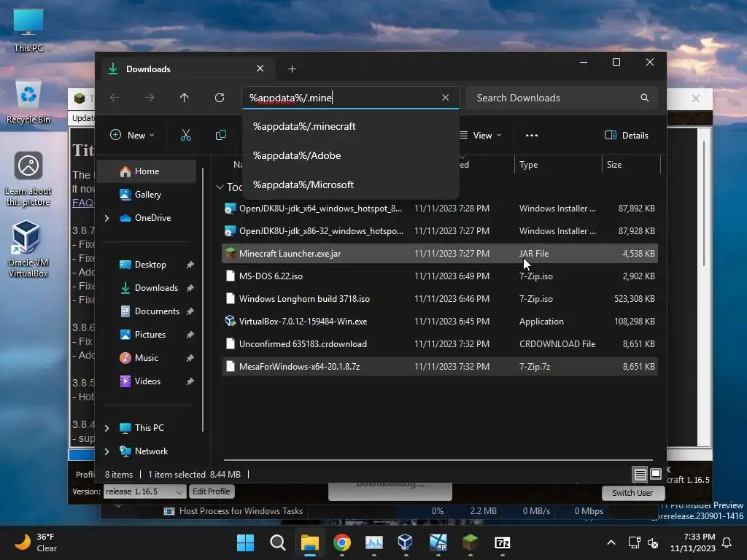This screenshot has height=560, width=747.
Task: Open the See more ellipsis menu
Action: point(532,135)
